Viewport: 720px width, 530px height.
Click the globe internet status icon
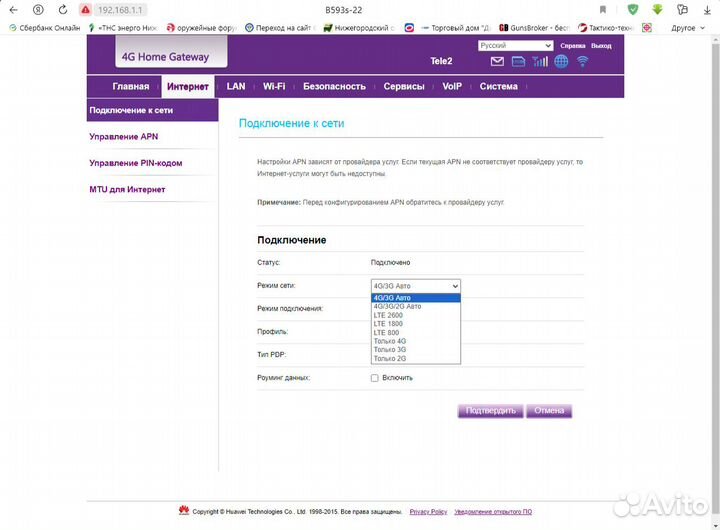561,62
